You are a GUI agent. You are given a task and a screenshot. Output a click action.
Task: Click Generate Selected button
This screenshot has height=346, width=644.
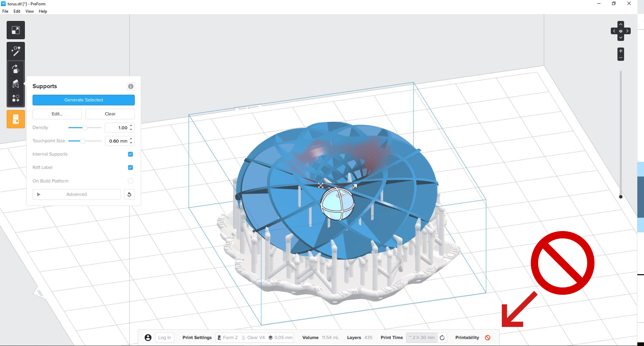[84, 100]
